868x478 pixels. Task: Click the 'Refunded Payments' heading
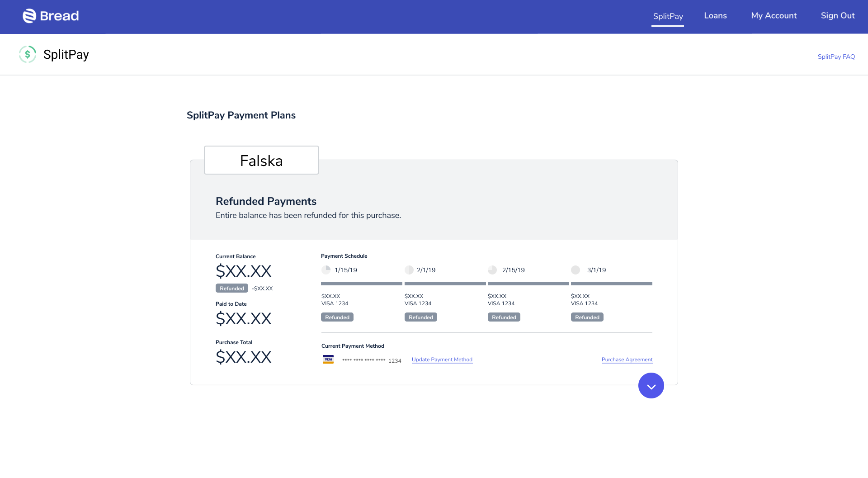tap(266, 201)
